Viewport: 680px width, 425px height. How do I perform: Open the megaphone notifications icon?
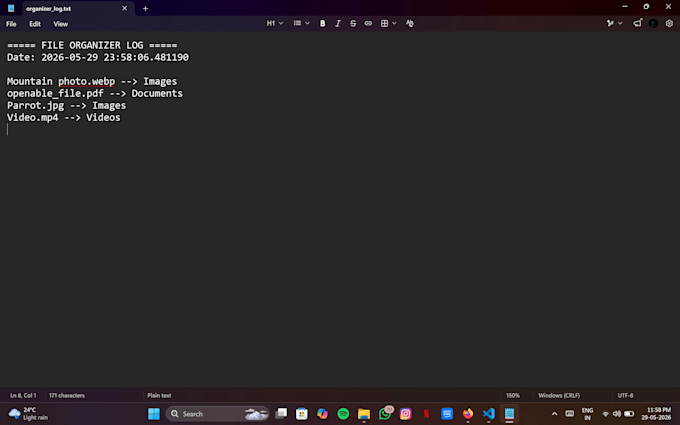tap(637, 23)
